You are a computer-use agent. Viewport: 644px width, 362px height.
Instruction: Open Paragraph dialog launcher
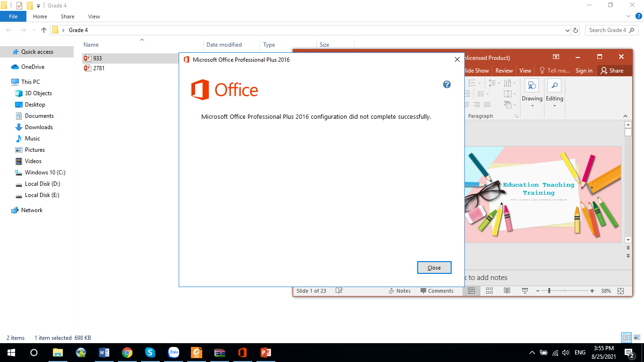coord(516,116)
